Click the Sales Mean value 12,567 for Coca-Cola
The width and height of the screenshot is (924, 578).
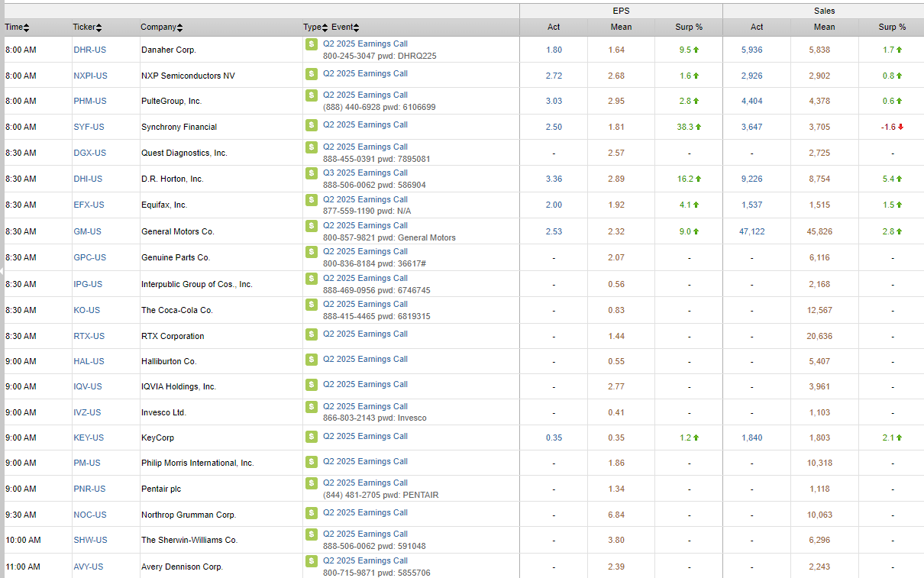[819, 310]
